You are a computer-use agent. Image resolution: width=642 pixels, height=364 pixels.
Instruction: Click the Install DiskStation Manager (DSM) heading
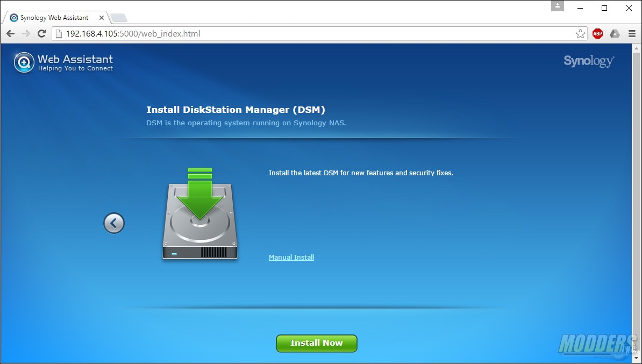click(236, 110)
